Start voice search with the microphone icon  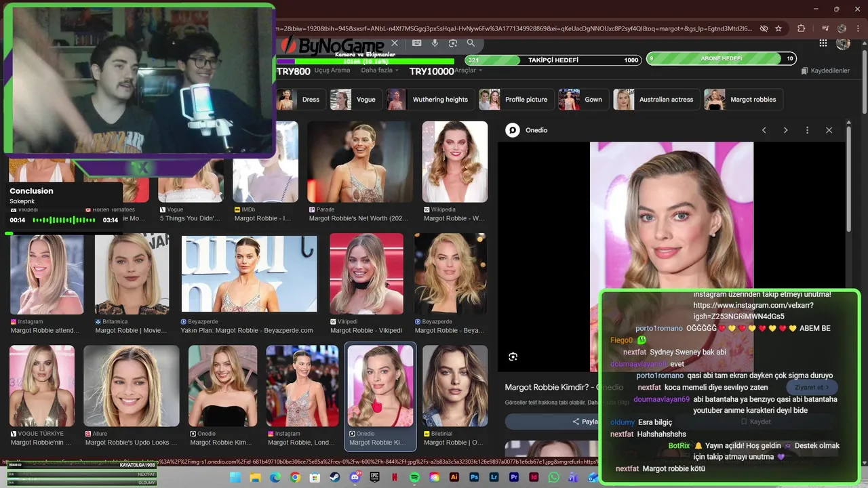[x=435, y=43]
